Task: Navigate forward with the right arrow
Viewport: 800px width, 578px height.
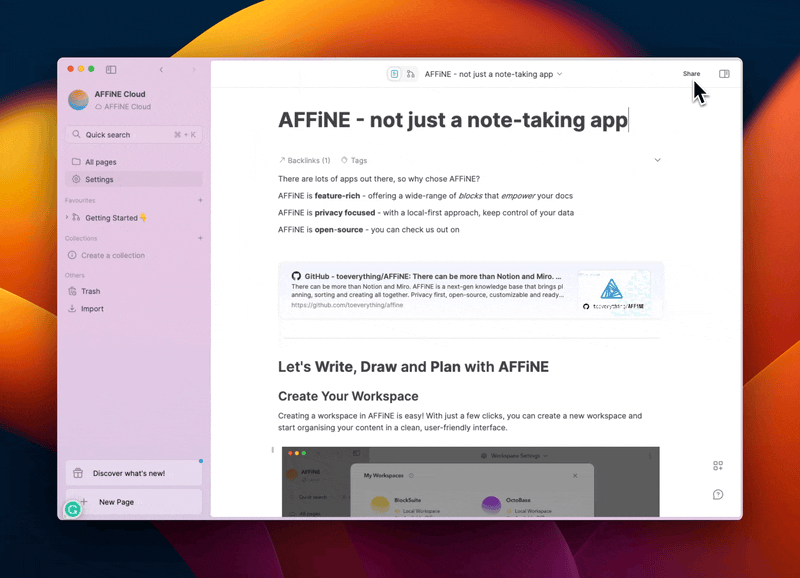Action: point(194,69)
